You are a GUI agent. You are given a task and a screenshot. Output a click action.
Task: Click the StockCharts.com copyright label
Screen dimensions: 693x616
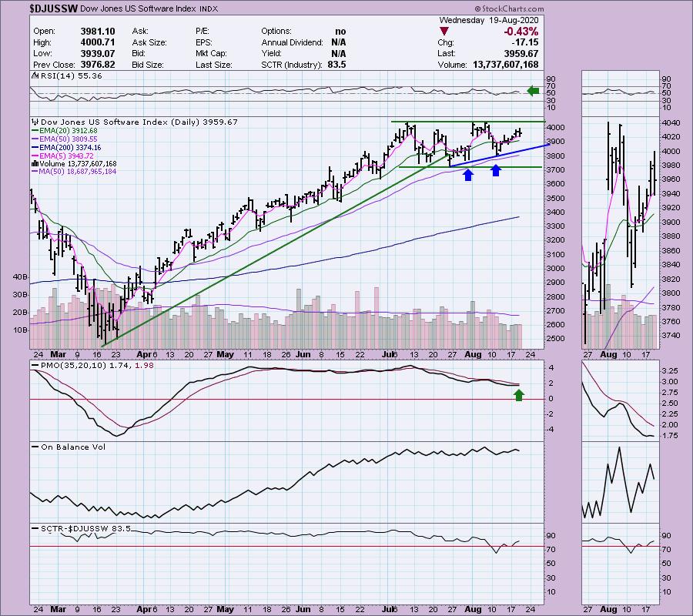pyautogui.click(x=510, y=8)
